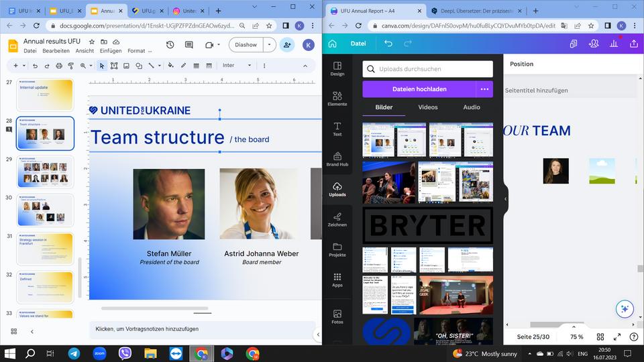Open Canva Fotos panel

pyautogui.click(x=337, y=316)
